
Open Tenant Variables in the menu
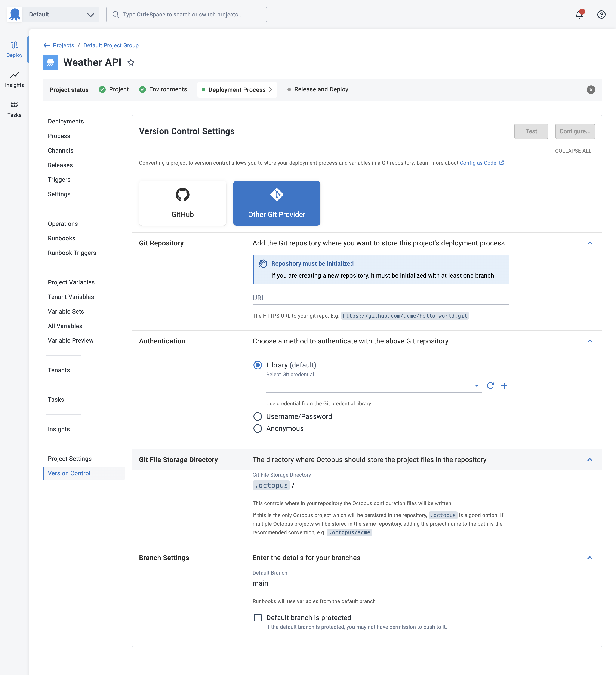click(x=71, y=297)
